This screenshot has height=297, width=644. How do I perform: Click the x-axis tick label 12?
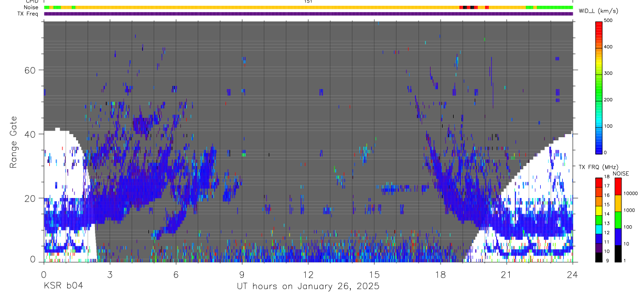coord(308,273)
